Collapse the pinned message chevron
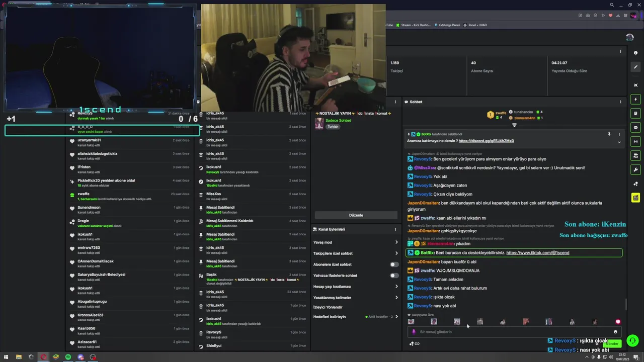Screen dimensions: 644x362 coord(619,142)
